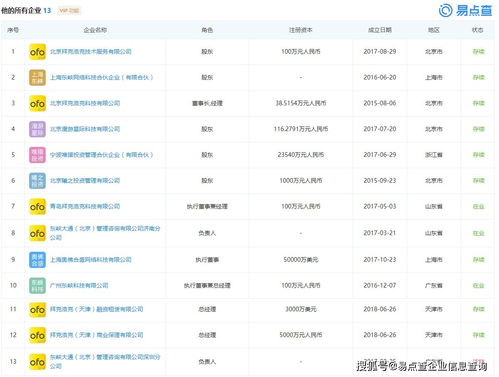This screenshot has height=377, width=499.
Task: Click the capital value 3000万美元
Action: (301, 309)
